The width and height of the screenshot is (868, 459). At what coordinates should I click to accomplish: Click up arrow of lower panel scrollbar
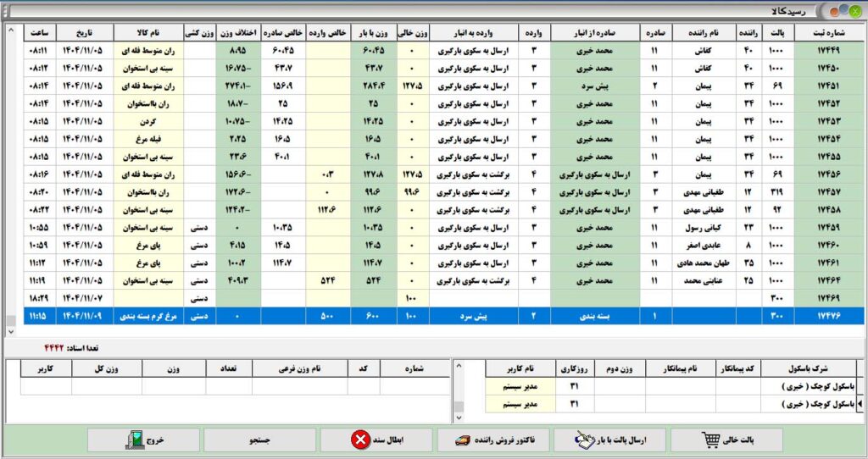point(459,366)
